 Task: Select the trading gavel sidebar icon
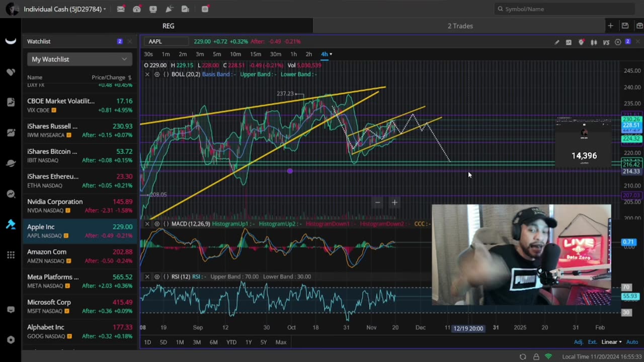pos(11,225)
